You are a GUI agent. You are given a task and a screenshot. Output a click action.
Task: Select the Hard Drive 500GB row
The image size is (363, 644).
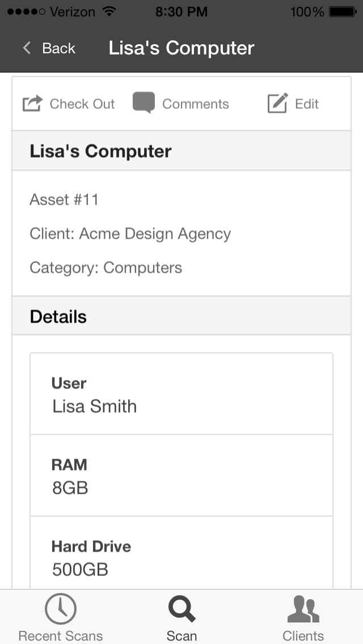point(181,553)
